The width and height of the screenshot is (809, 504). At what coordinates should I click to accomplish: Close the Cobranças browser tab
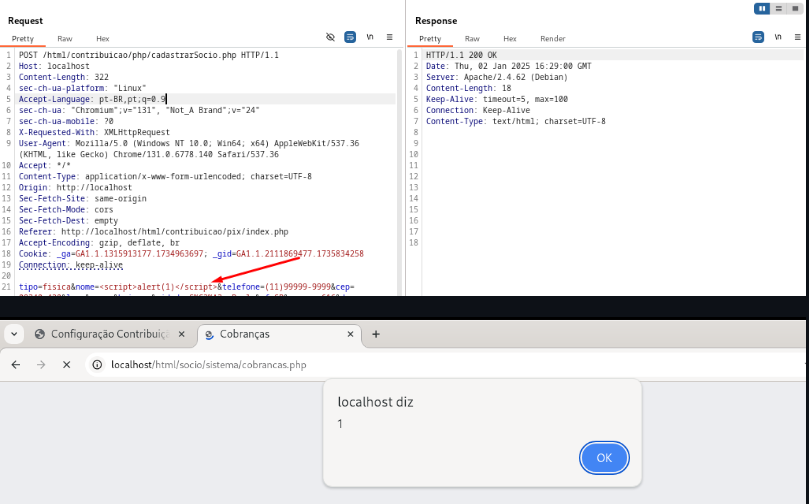(350, 334)
